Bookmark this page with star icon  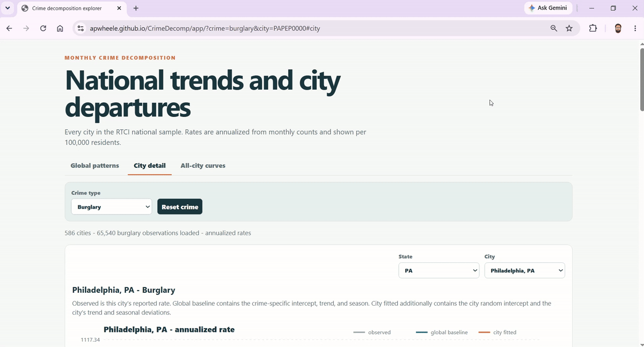(x=569, y=28)
